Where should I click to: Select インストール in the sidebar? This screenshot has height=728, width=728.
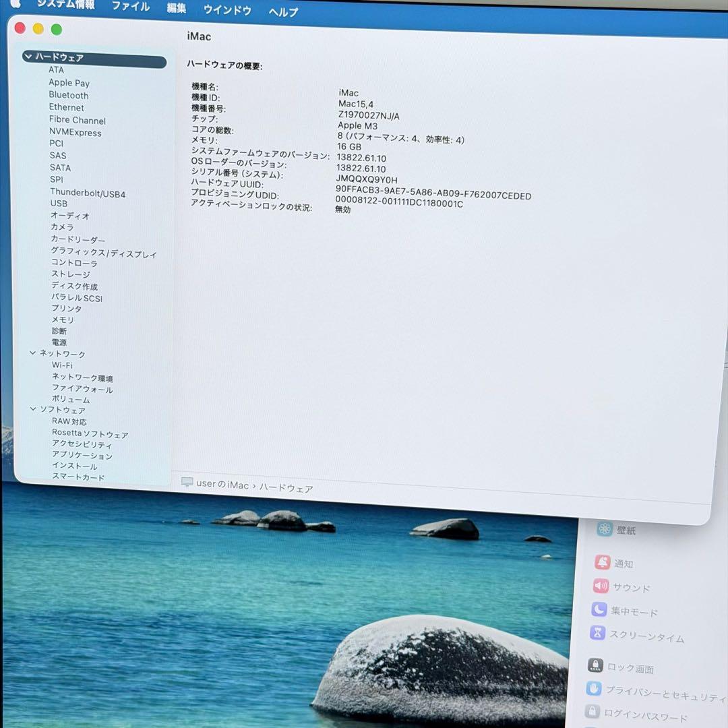(x=74, y=466)
